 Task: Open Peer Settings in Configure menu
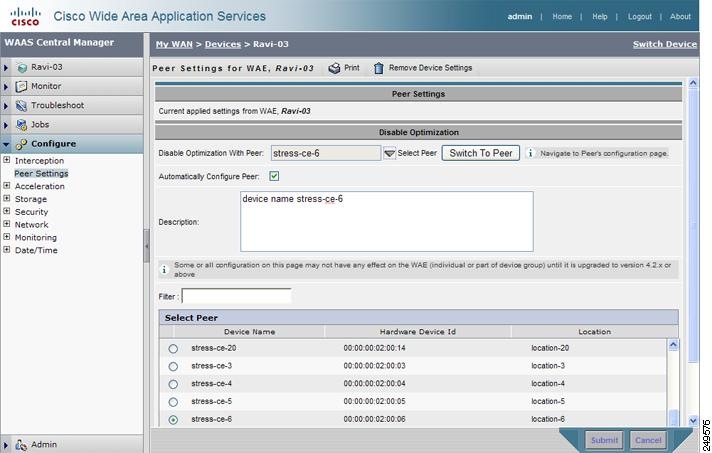[x=41, y=173]
